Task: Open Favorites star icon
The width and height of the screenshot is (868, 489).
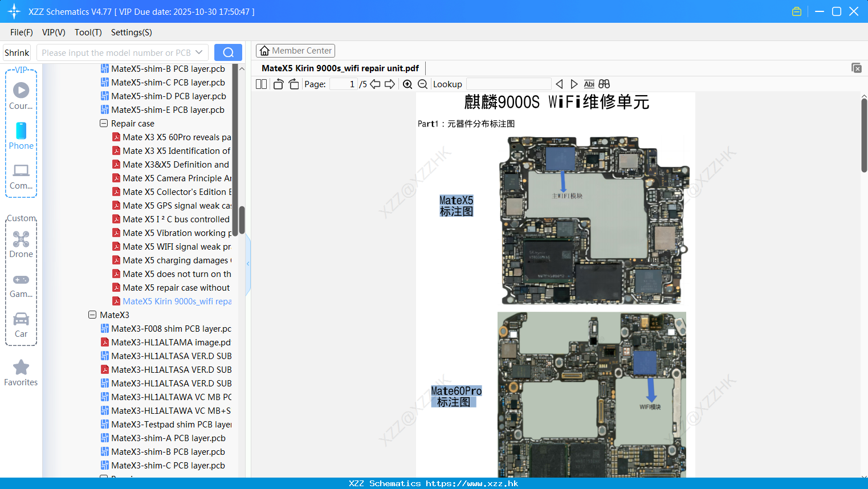Action: [x=21, y=367]
